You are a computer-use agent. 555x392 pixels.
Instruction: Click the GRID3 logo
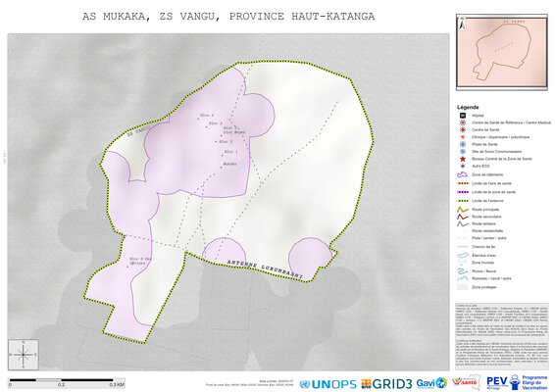point(386,384)
